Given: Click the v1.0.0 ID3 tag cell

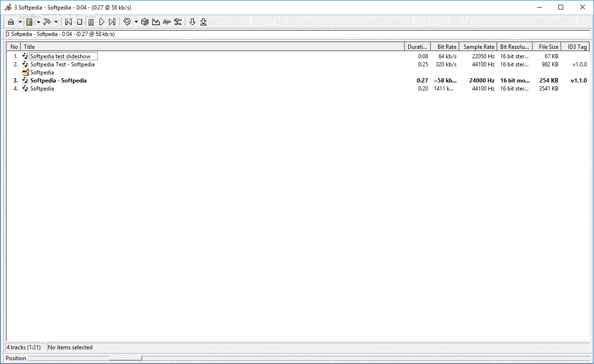Looking at the screenshot, I should pyautogui.click(x=579, y=64).
